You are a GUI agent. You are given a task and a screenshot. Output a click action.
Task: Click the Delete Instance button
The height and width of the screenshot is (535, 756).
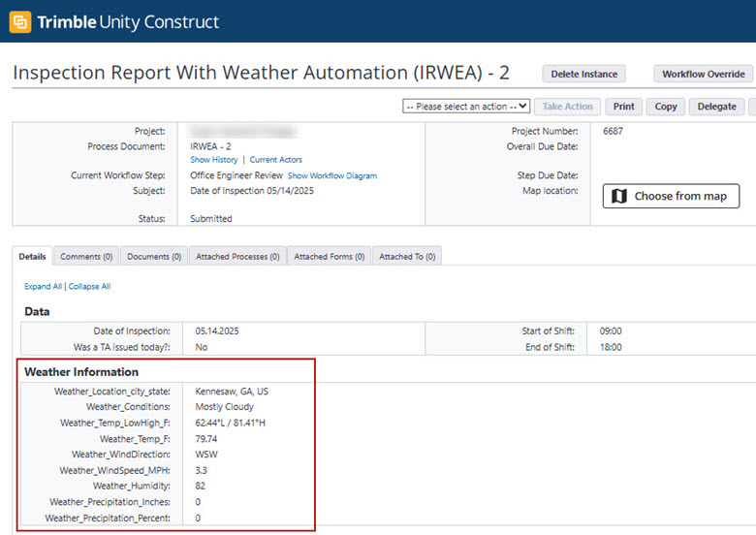point(583,74)
